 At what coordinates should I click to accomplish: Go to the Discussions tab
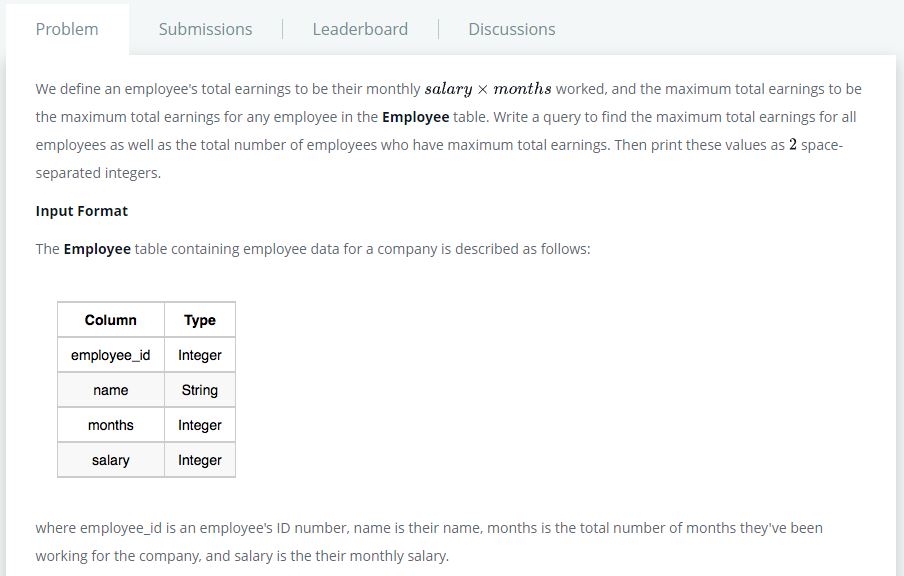[511, 29]
